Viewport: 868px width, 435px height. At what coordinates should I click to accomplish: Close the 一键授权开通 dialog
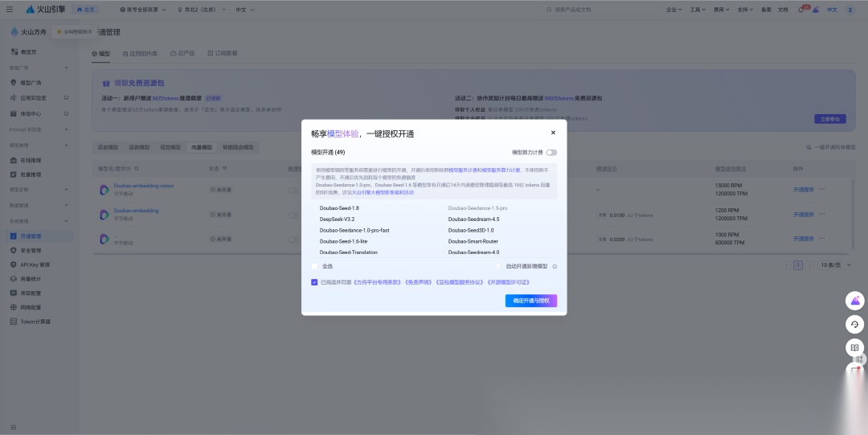tap(553, 133)
